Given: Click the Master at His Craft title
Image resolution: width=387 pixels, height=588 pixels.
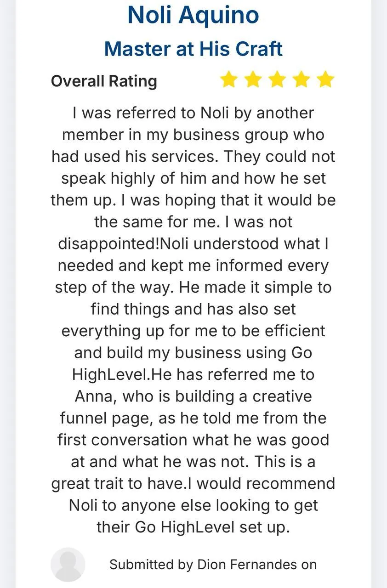Looking at the screenshot, I should point(193,49).
